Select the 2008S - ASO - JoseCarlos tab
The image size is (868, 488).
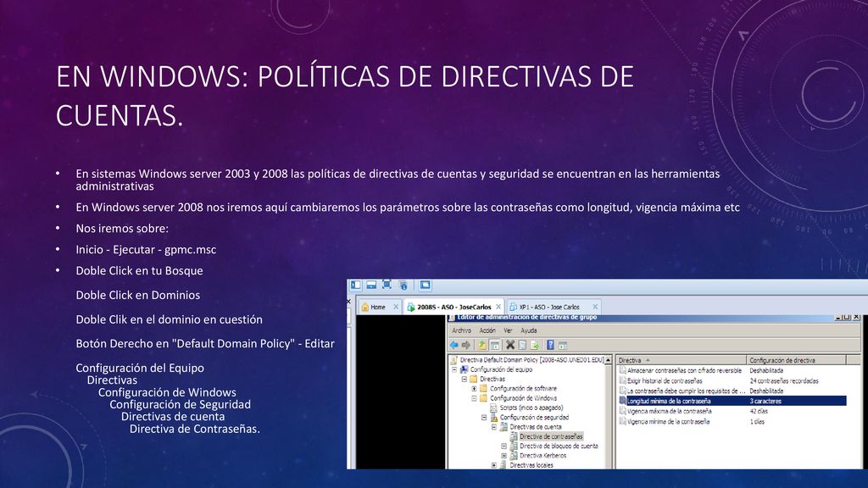click(454, 307)
